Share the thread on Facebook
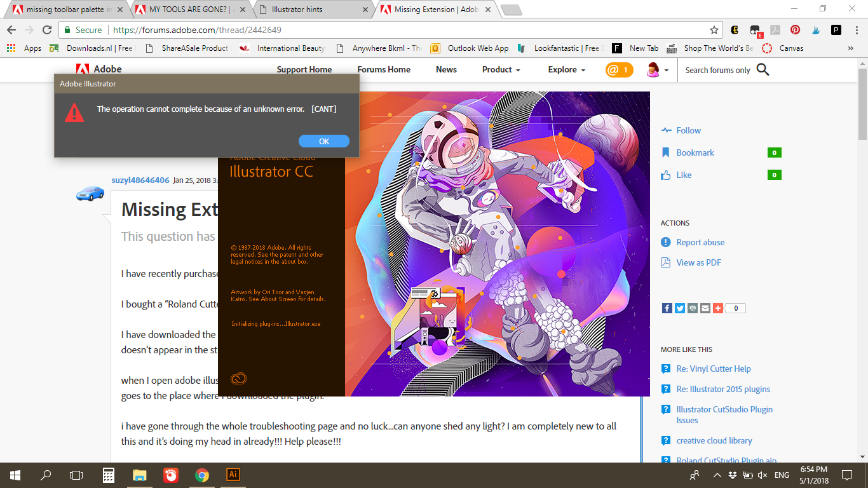The image size is (868, 488). pos(667,308)
